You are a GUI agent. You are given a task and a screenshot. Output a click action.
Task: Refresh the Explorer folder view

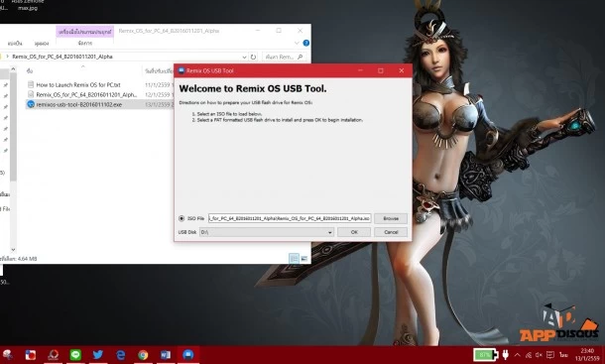[x=253, y=57]
